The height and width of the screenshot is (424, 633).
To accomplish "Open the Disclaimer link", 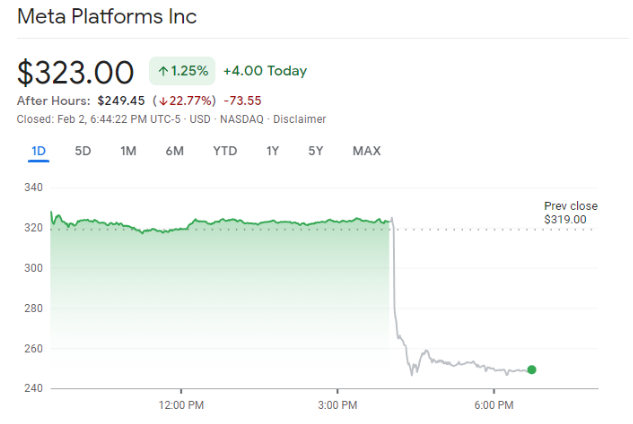I will point(299,119).
